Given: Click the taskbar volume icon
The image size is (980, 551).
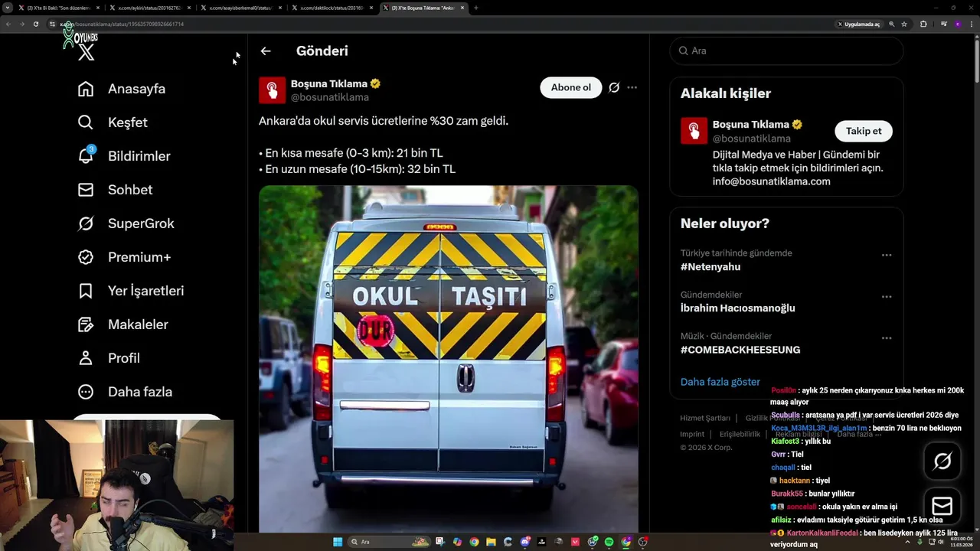Looking at the screenshot, I should (941, 542).
